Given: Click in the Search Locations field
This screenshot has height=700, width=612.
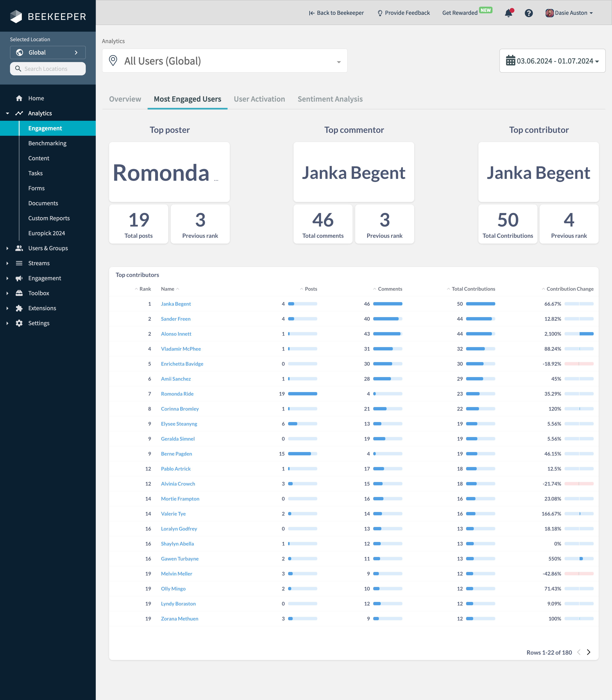Looking at the screenshot, I should tap(48, 69).
